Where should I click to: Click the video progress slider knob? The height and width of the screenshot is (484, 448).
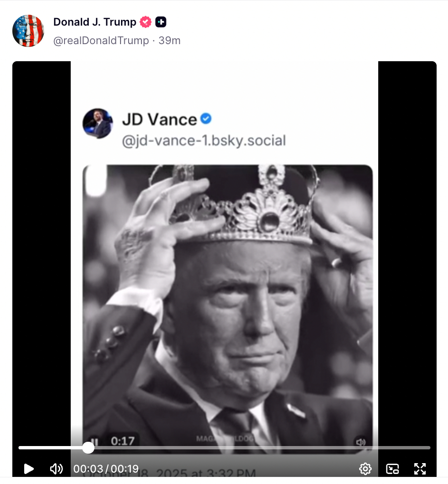point(88,447)
